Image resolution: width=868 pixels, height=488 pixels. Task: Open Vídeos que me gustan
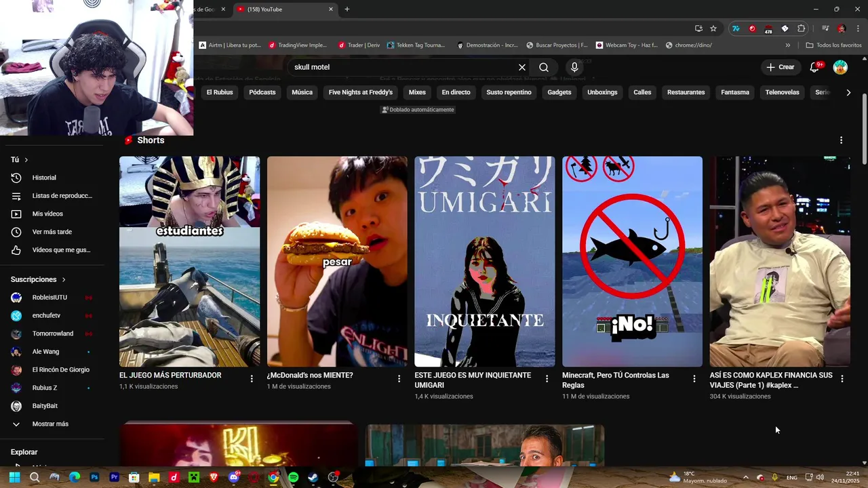(52, 250)
